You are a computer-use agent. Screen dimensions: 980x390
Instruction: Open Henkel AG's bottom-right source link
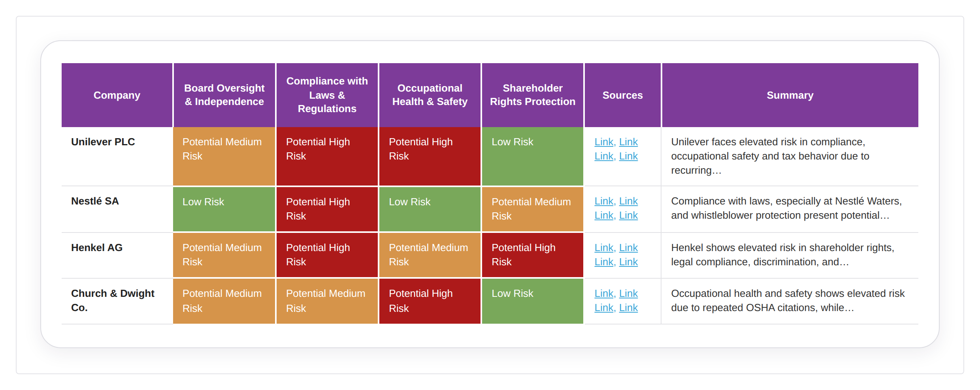[628, 262]
